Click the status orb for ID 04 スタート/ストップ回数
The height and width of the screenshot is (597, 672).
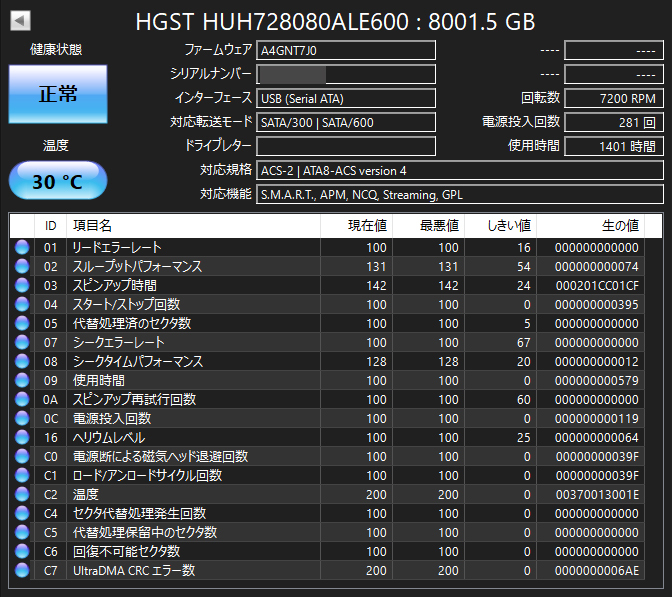tap(22, 304)
